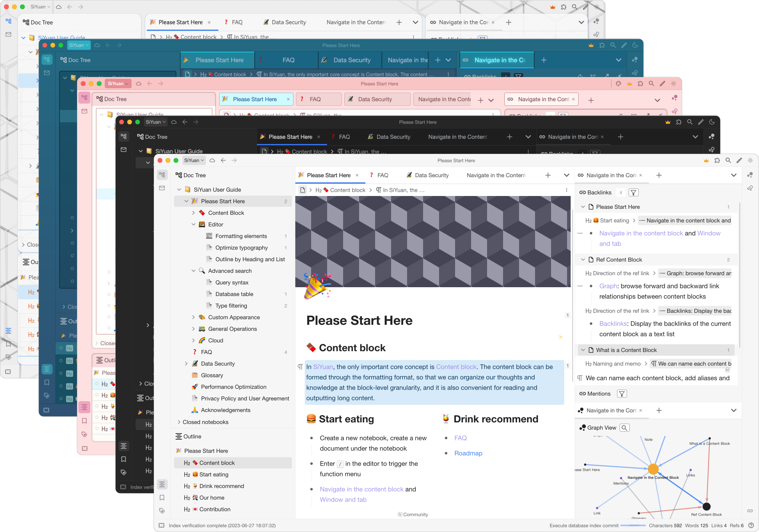Image resolution: width=759 pixels, height=532 pixels.
Task: Toggle the Mentions filter button
Action: click(x=622, y=394)
